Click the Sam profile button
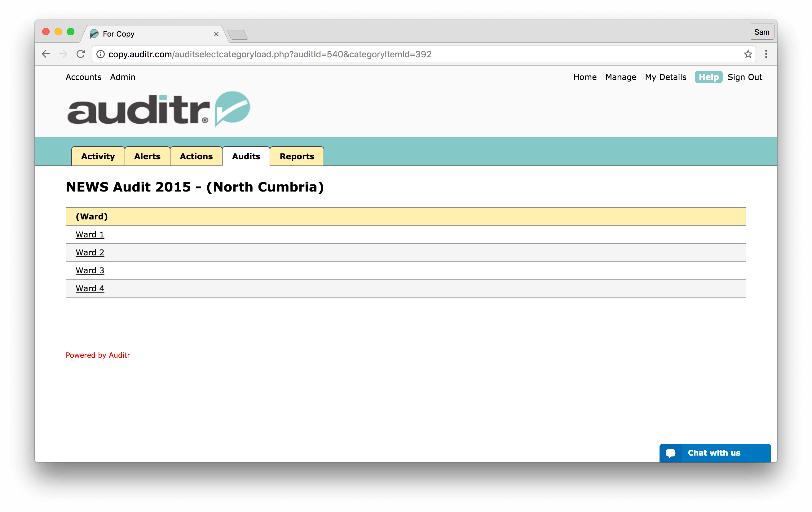The height and width of the screenshot is (512, 812). [x=761, y=32]
